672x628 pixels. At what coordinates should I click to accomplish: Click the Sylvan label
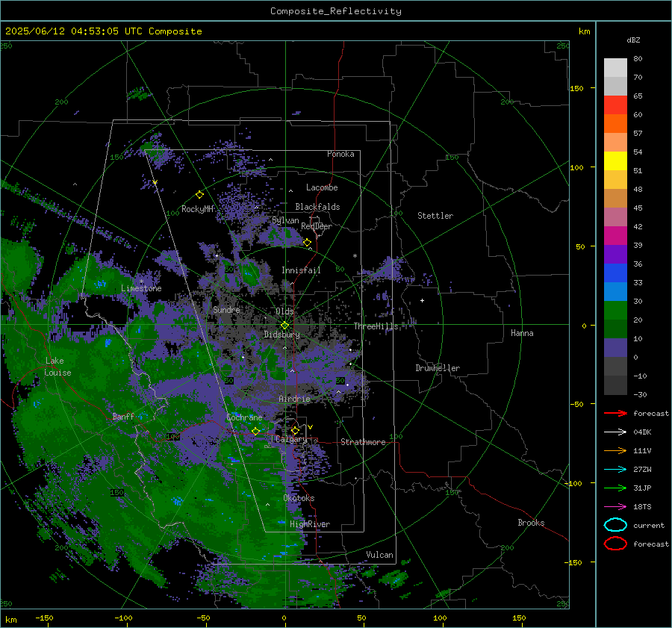[285, 220]
